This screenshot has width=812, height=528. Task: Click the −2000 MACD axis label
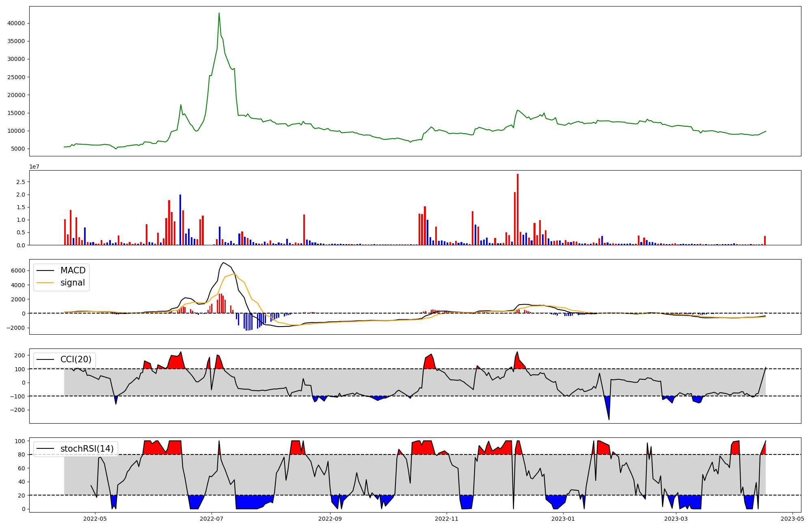(16, 328)
